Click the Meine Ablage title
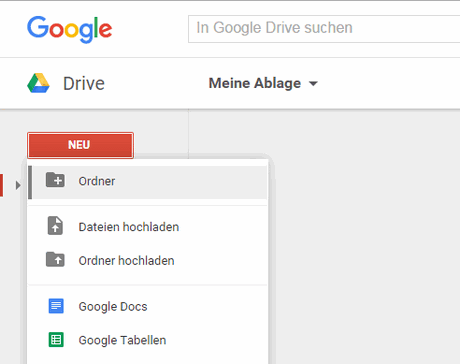460x364 pixels. pyautogui.click(x=255, y=83)
